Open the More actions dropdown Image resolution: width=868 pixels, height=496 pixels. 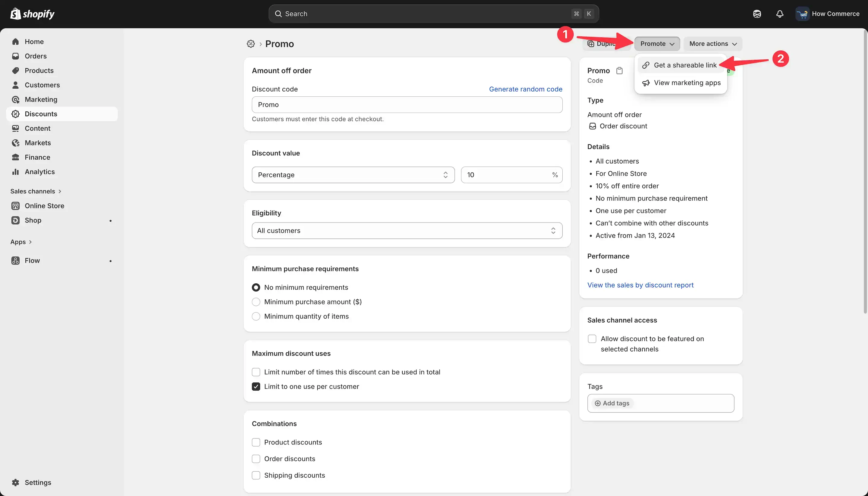[713, 44]
